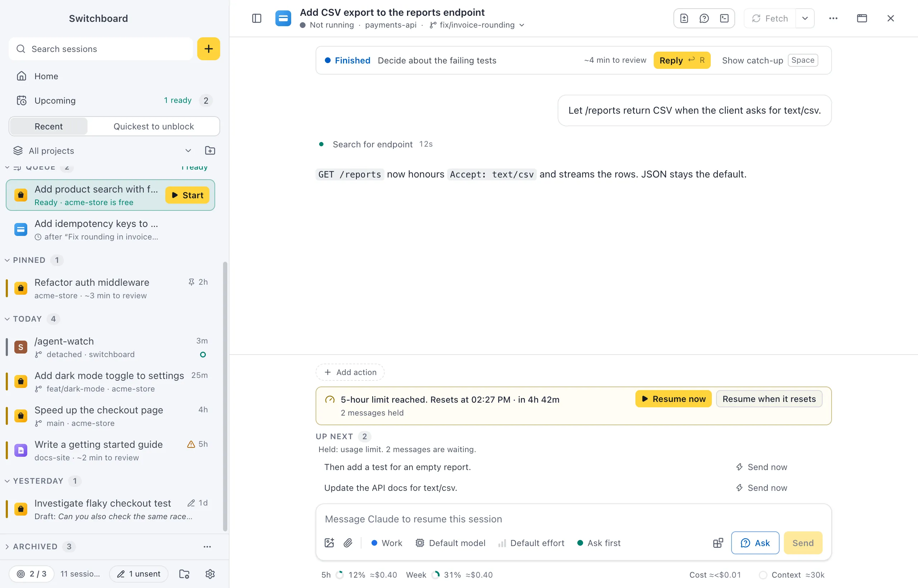
Task: Click the add image icon in composer
Action: click(x=329, y=543)
